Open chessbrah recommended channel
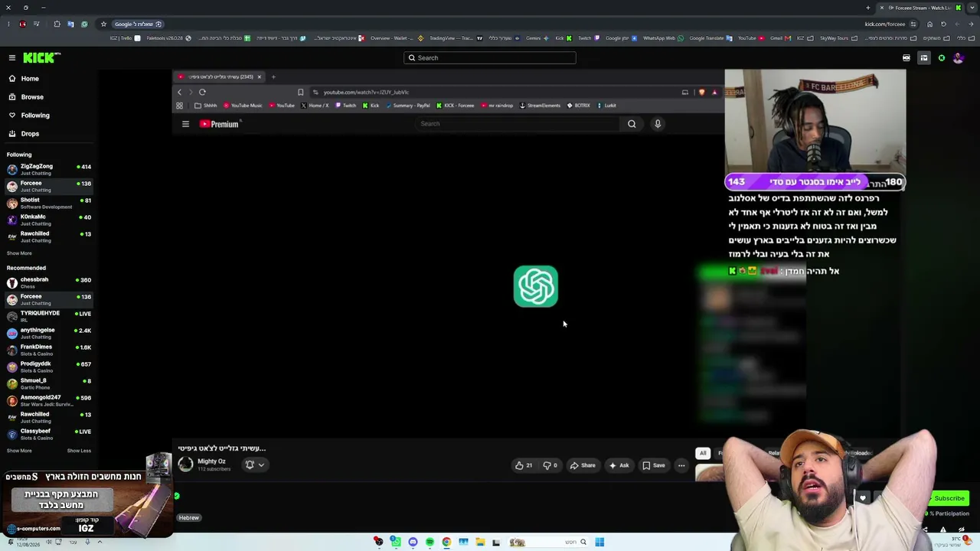 [49, 282]
